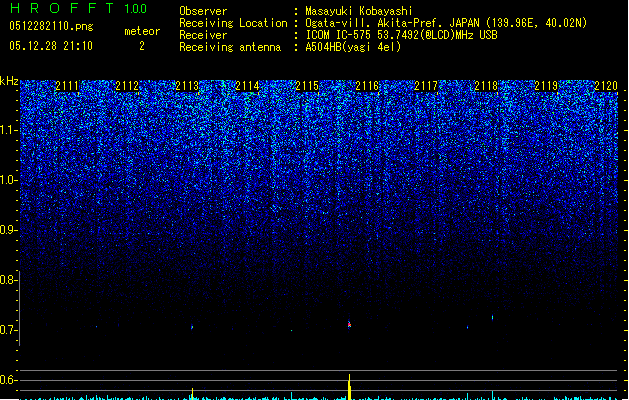Click the antenna text A504HB(yagi 4el)

point(353,47)
